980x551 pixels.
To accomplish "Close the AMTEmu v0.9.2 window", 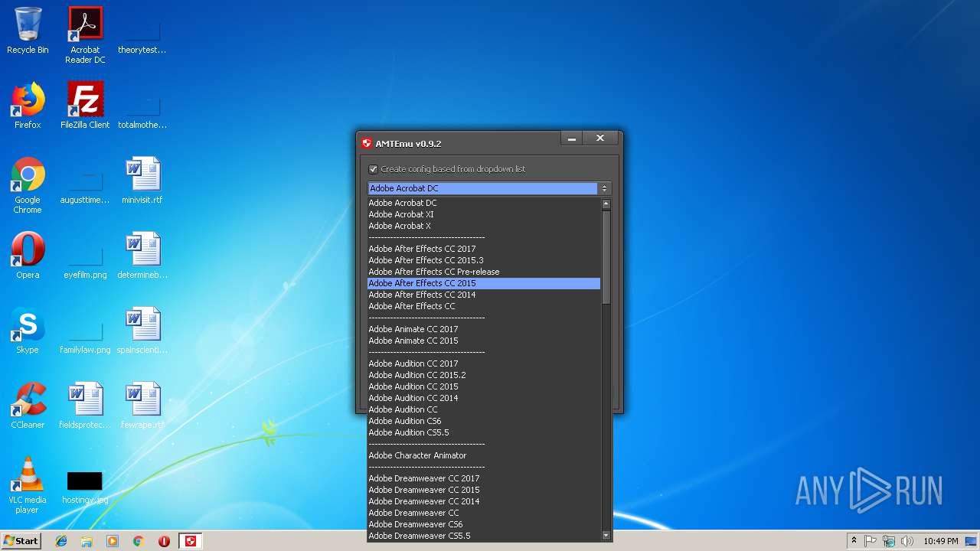I will coord(600,139).
